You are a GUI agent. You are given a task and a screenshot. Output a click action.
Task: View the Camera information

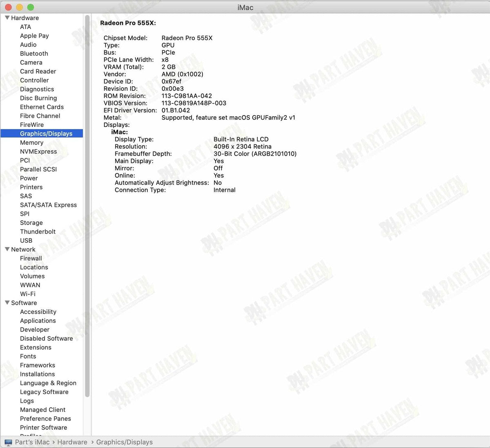point(31,62)
